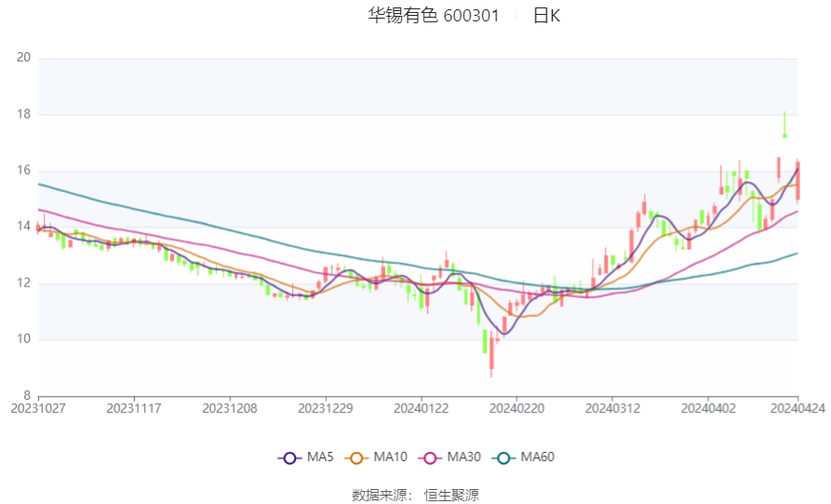Click y-axis value label 16

(24, 170)
